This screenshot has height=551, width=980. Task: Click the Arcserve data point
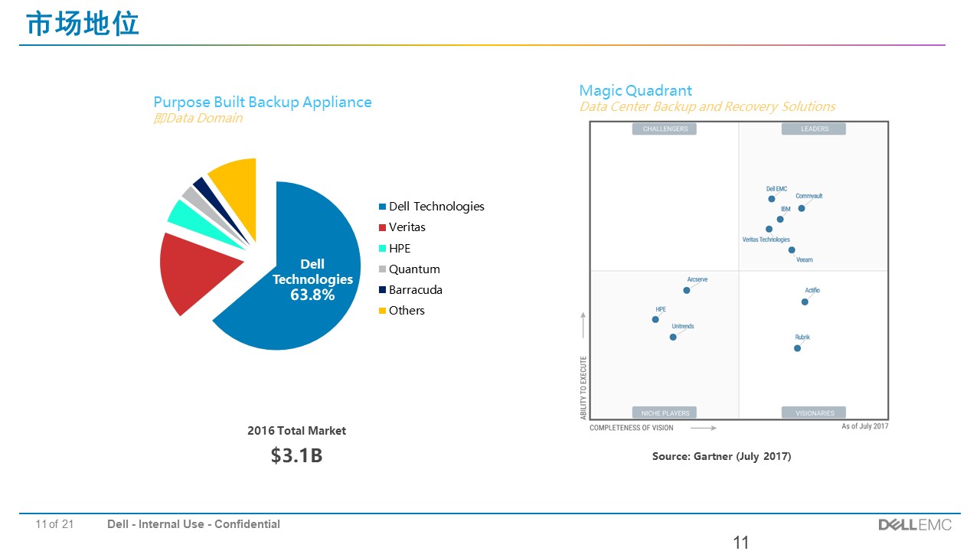click(687, 290)
